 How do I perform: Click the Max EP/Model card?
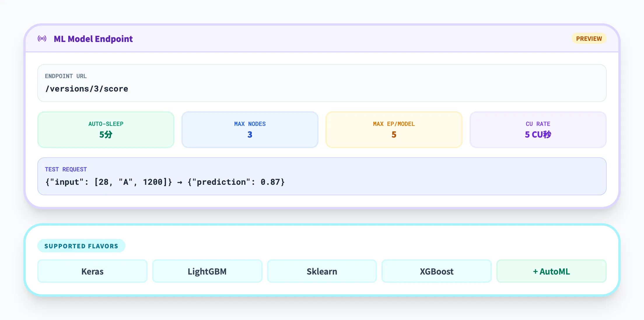394,129
